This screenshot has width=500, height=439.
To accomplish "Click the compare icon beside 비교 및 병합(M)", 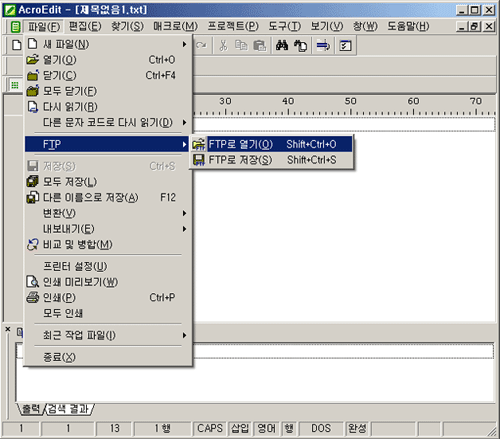I will (x=33, y=244).
